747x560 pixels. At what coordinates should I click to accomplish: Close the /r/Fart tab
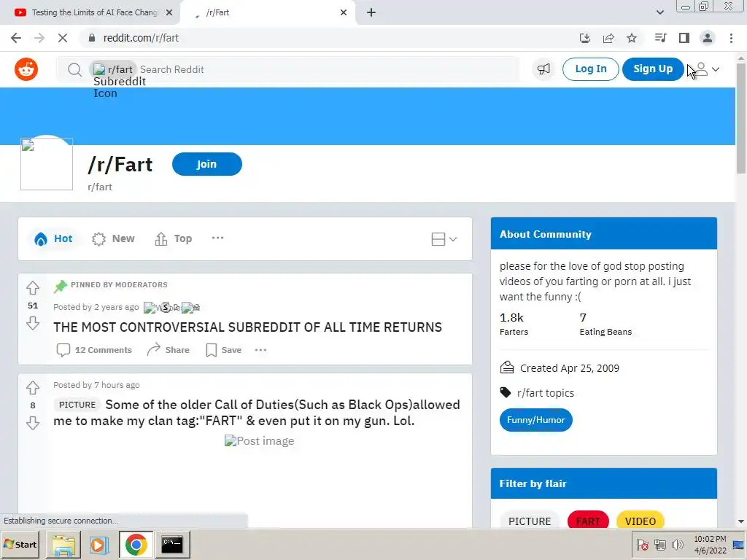point(344,12)
